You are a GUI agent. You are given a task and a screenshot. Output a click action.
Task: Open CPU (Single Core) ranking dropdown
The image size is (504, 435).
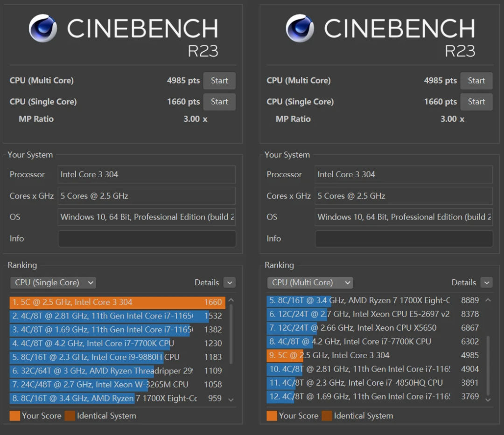coord(53,283)
